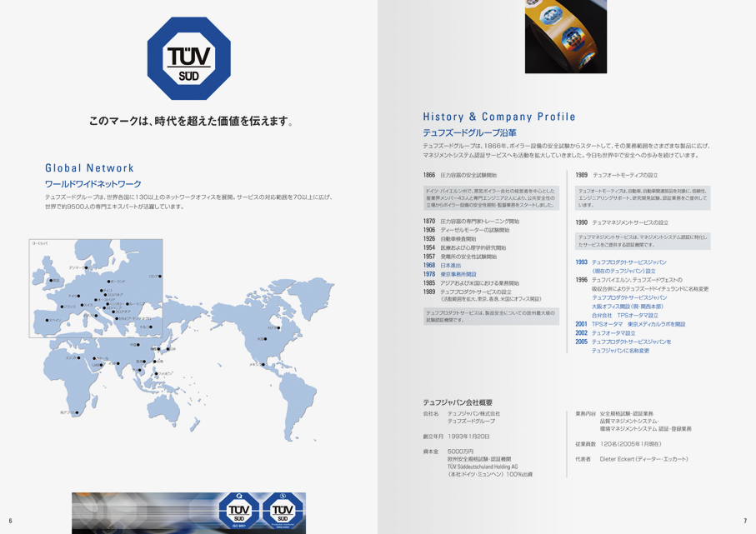Click the ISO 9001 TÜV octagon mark in the bottom banner
Image resolution: width=756 pixels, height=534 pixels.
(x=239, y=511)
